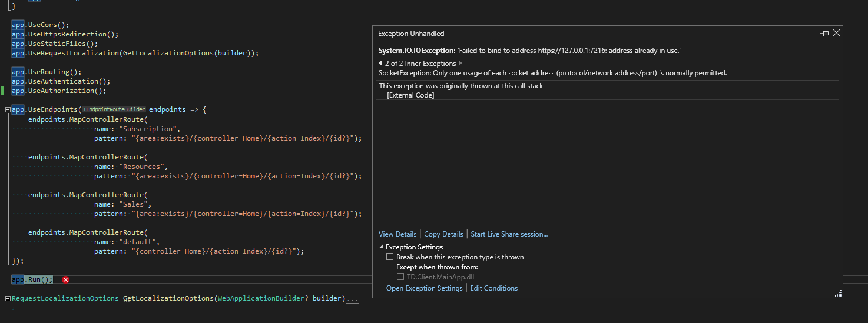Viewport: 868px width, 323px height.
Task: Expand the GetLocalizationOptions method outline
Action: point(8,299)
